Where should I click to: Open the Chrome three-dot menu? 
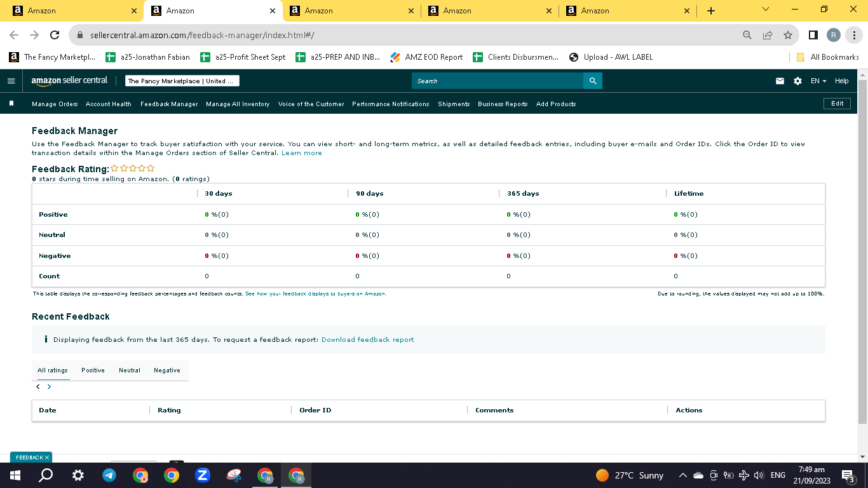coord(854,36)
